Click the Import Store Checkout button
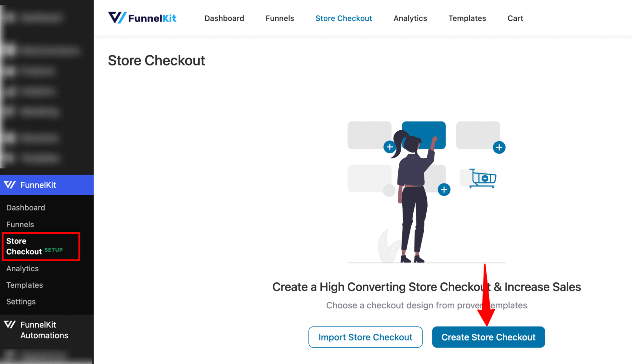The image size is (633, 364). coord(365,336)
